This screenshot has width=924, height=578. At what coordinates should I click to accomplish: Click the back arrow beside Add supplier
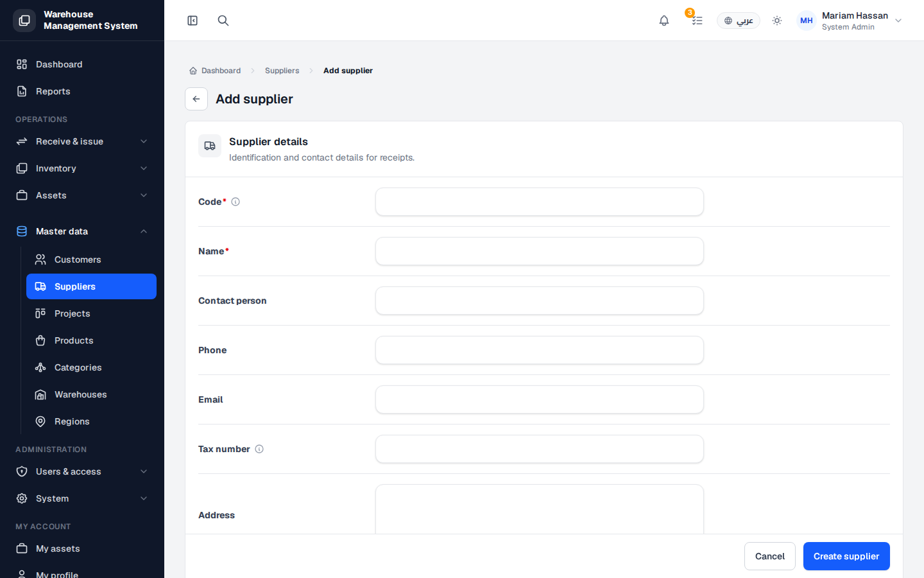pyautogui.click(x=196, y=99)
